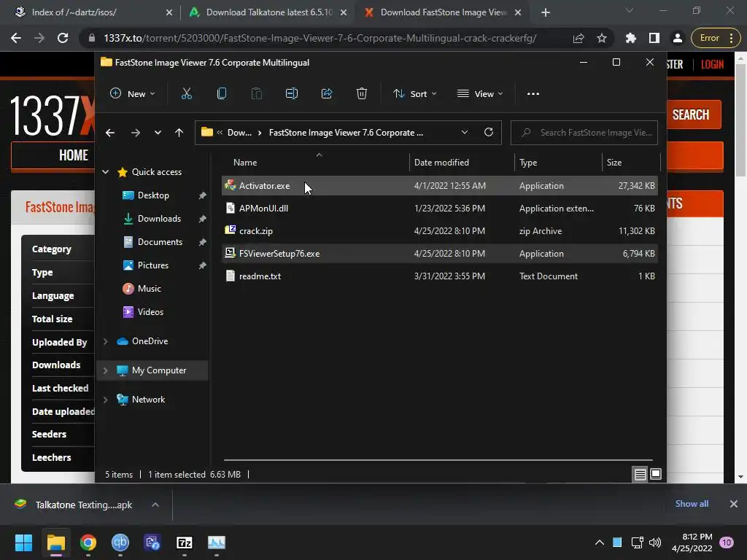Open a new Chrome tab
The width and height of the screenshot is (747, 560).
(546, 12)
